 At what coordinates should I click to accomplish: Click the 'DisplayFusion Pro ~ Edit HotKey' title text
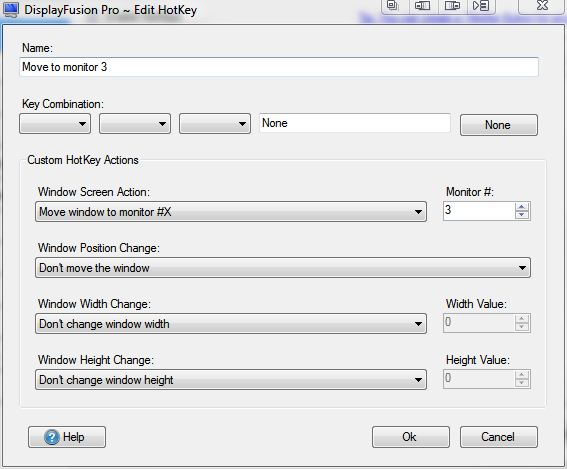[111, 10]
